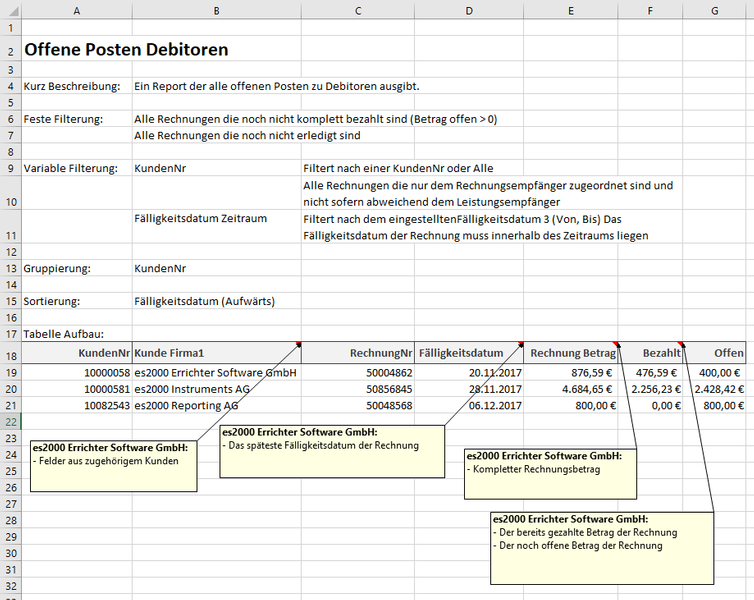Select the 'Bezahlt' header cell

[650, 353]
